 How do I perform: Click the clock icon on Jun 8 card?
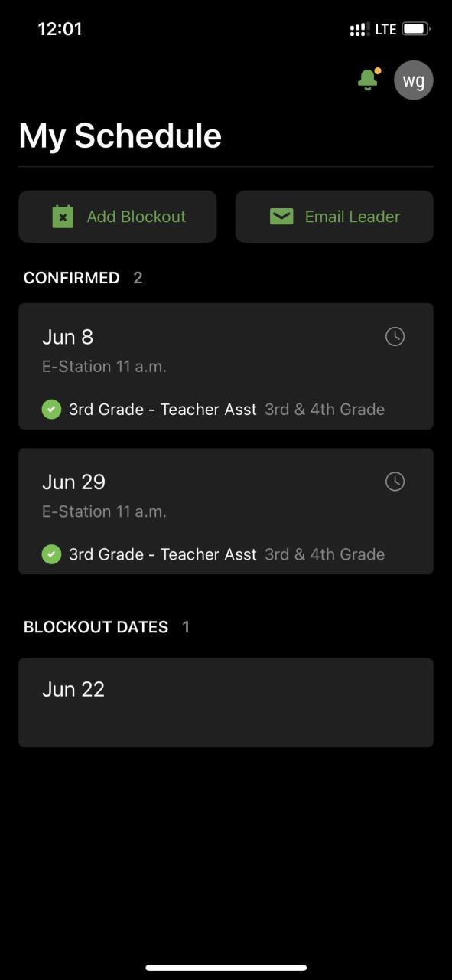coord(395,336)
